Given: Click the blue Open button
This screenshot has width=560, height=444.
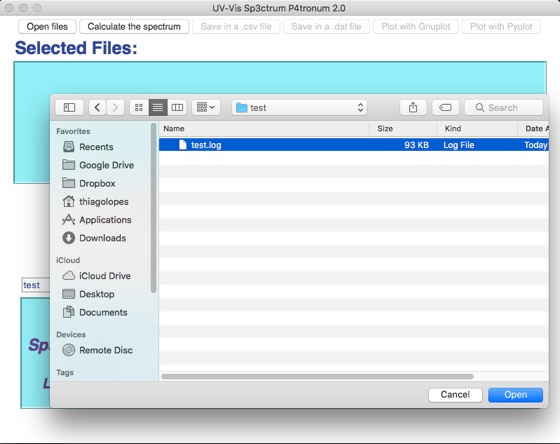Looking at the screenshot, I should pyautogui.click(x=515, y=395).
